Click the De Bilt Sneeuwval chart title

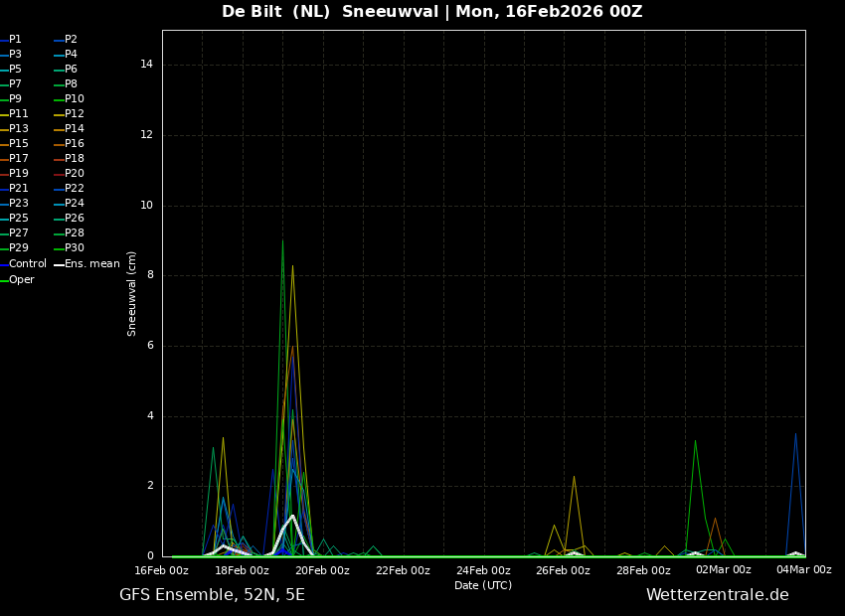(431, 12)
